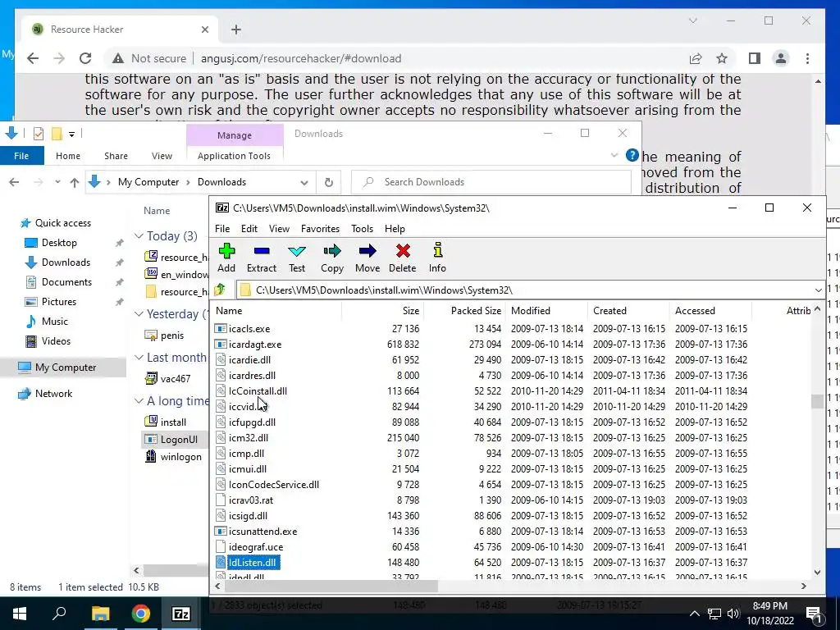Expand the Explorer ribbon chevron
Screen dimensions: 840x630
(614, 156)
